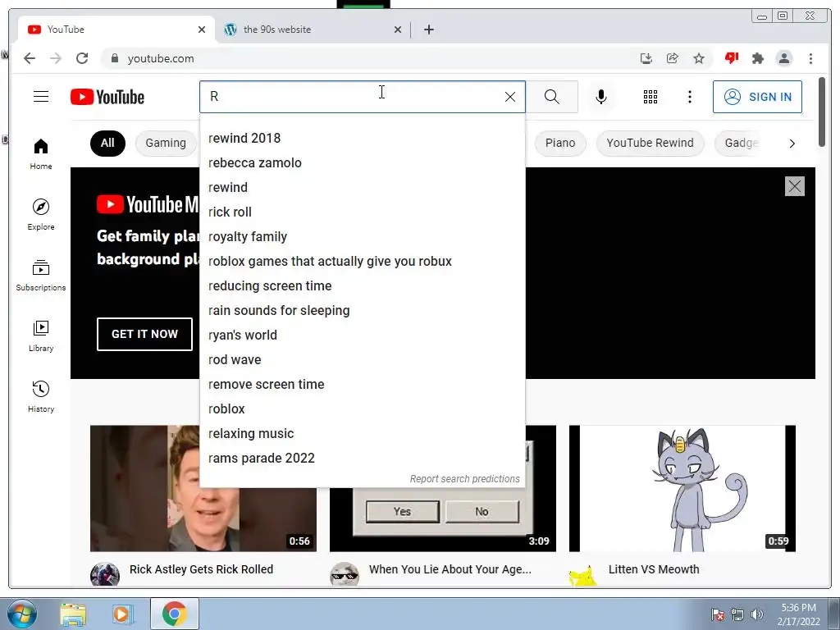Open History in the sidebar

pos(41,396)
